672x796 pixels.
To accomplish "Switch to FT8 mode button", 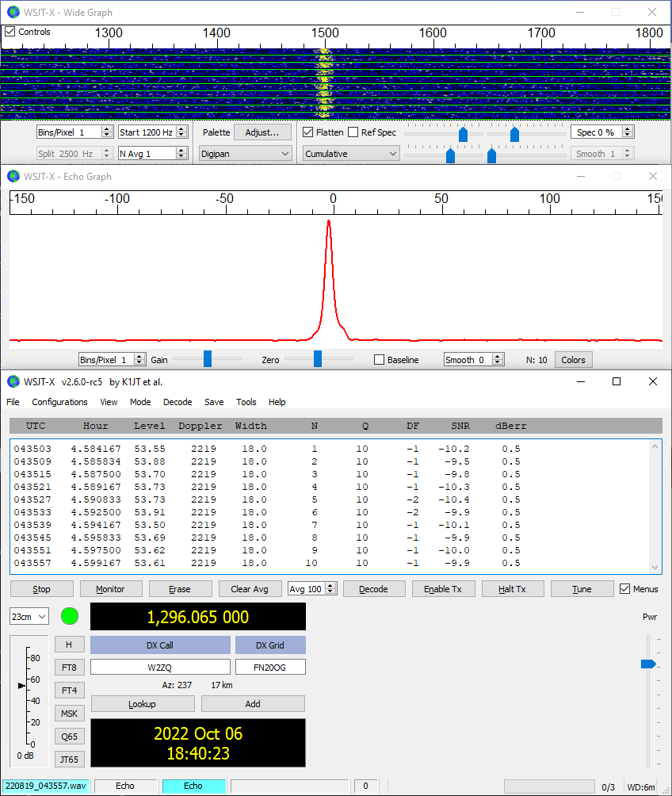I will point(69,668).
